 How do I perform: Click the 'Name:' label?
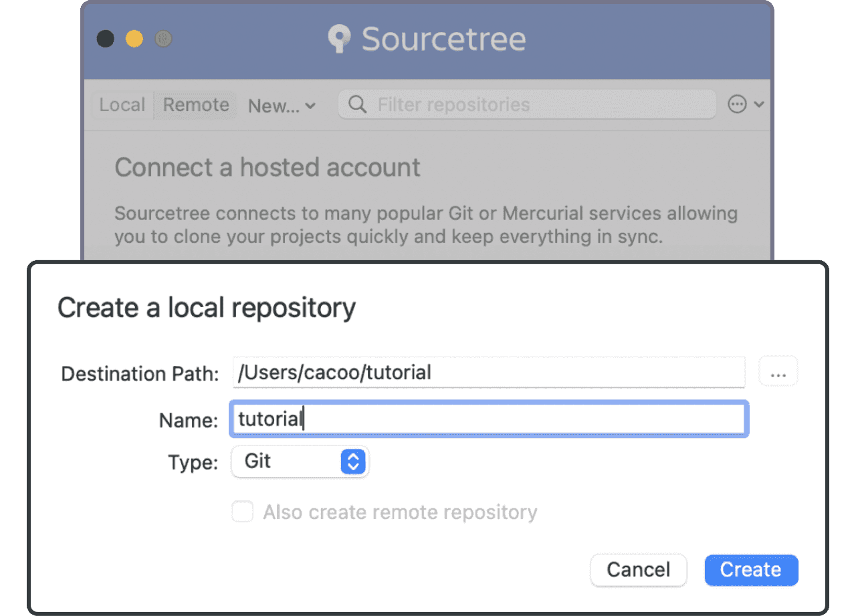189,420
